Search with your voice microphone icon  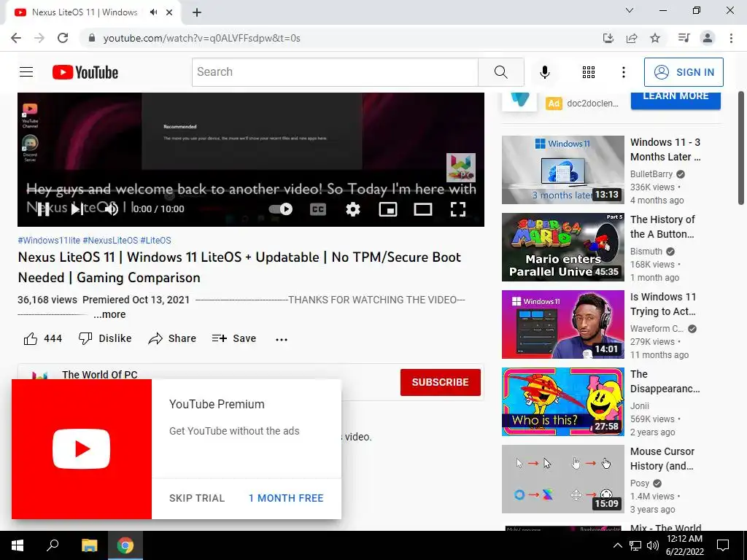pyautogui.click(x=544, y=72)
